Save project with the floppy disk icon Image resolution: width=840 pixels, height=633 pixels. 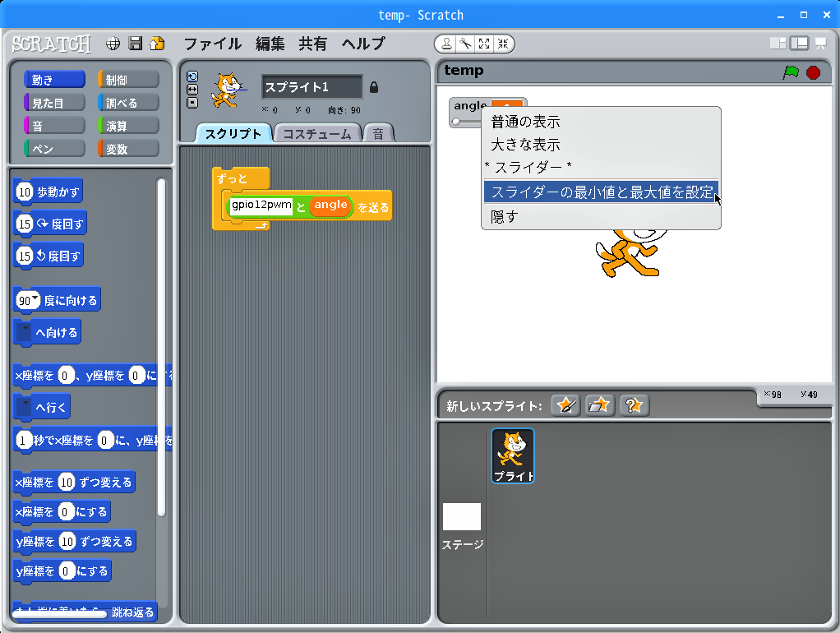click(x=136, y=44)
